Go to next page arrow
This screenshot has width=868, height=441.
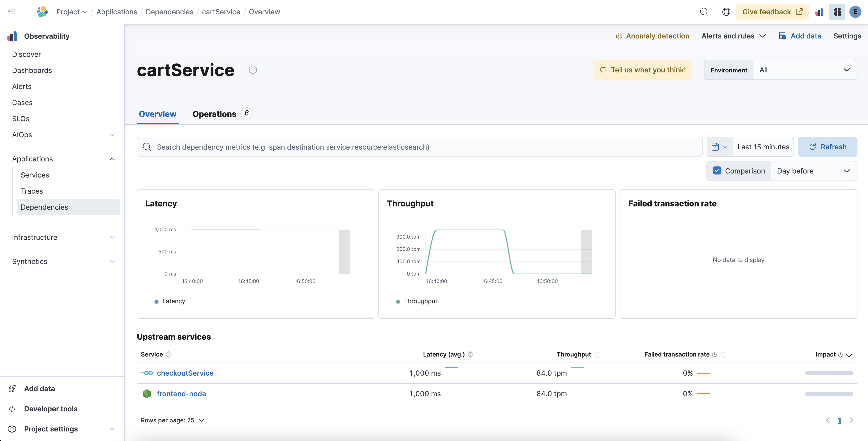(x=851, y=420)
